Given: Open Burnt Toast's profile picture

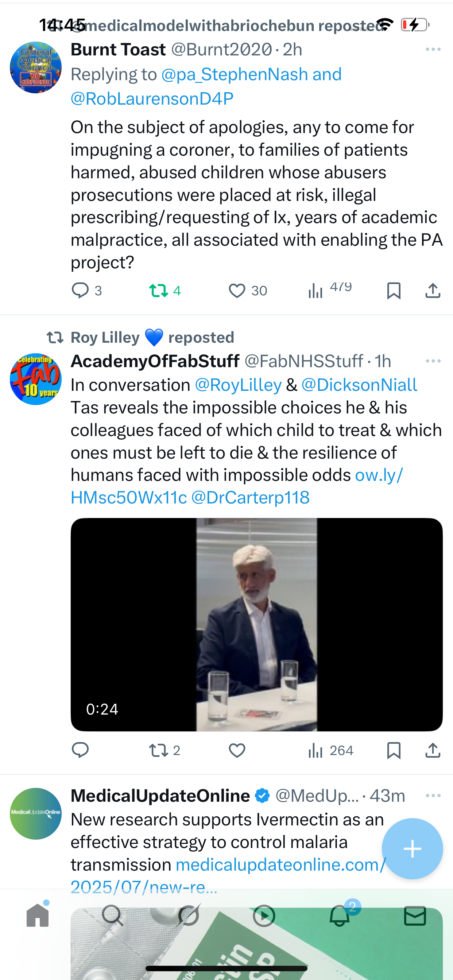Looking at the screenshot, I should (36, 67).
